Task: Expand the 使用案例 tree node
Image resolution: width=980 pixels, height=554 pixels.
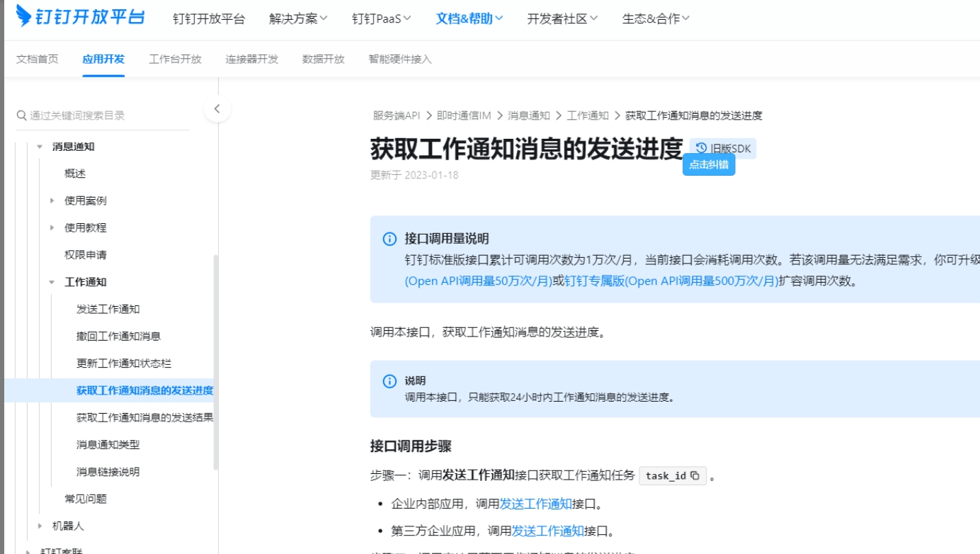Action: pos(52,200)
